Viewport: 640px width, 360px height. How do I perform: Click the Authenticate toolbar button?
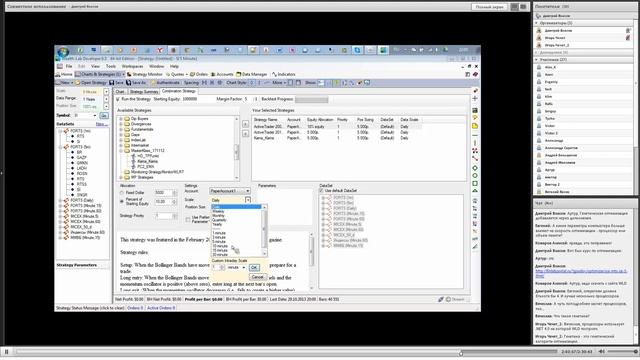click(x=165, y=83)
